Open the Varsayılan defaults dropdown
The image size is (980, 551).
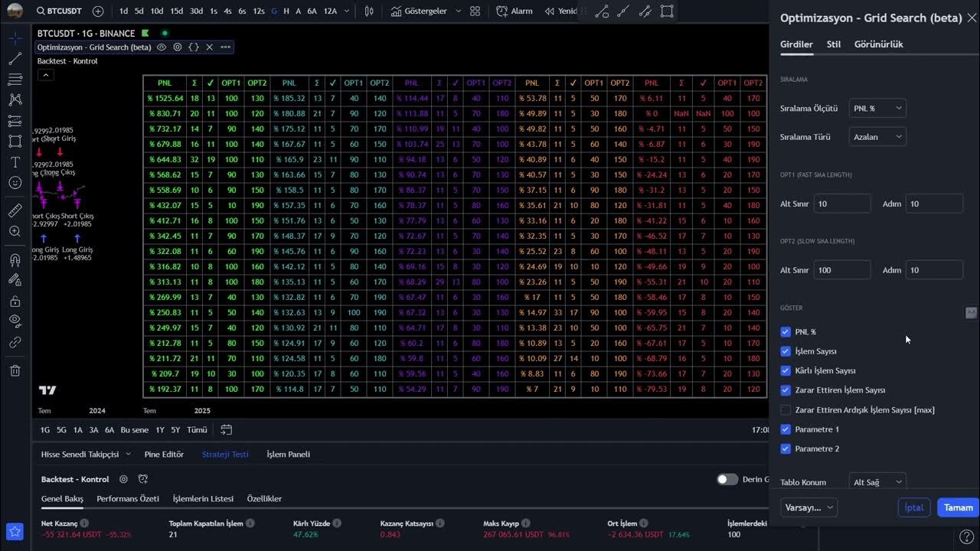pos(808,507)
